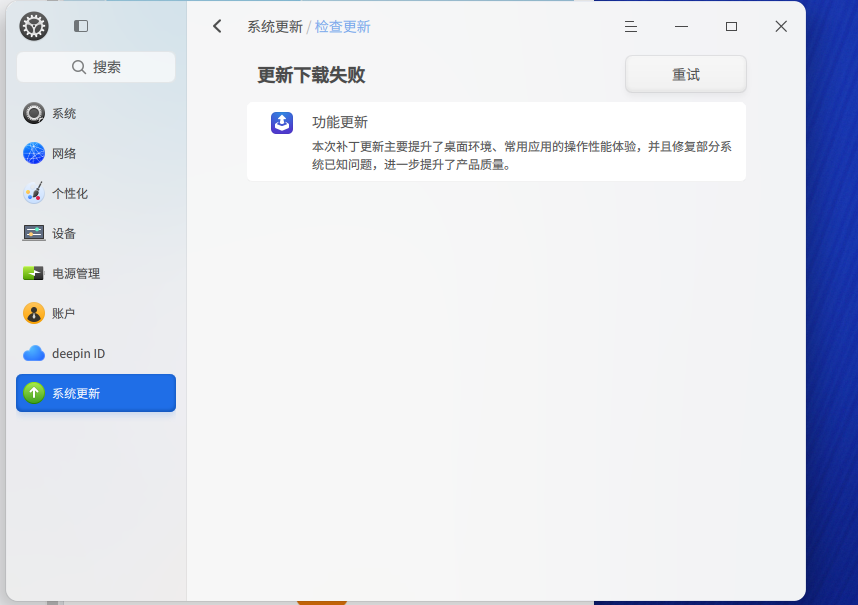858x605 pixels.
Task: Click the 个性化 paintbrush icon
Action: point(34,193)
